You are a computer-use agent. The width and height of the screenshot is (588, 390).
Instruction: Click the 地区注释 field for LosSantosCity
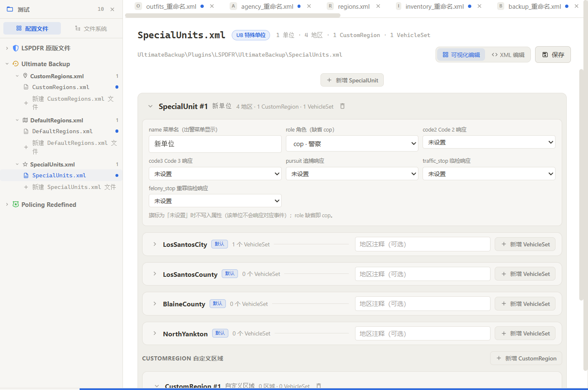tap(423, 244)
